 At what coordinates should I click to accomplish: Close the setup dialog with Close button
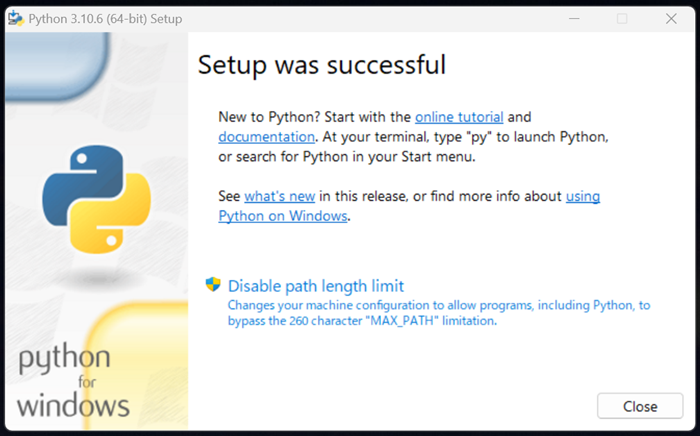(640, 406)
